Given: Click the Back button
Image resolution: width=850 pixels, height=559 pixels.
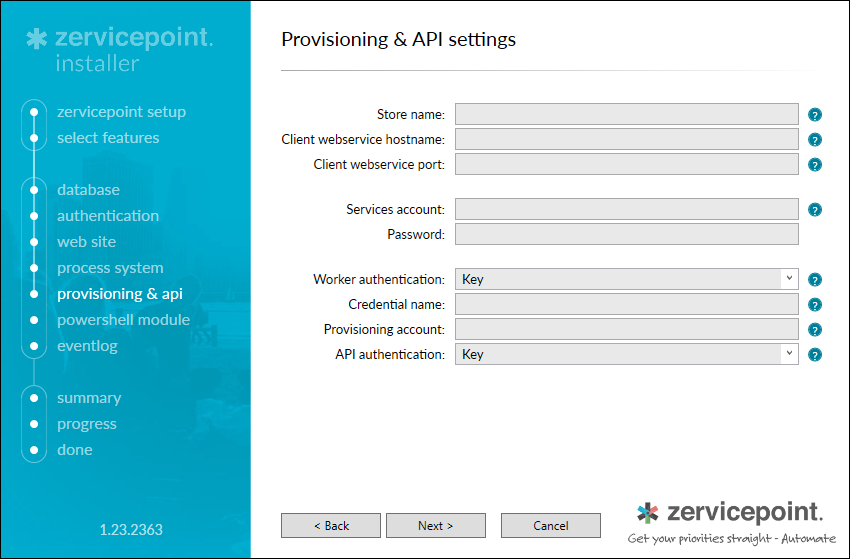Looking at the screenshot, I should coord(331,526).
